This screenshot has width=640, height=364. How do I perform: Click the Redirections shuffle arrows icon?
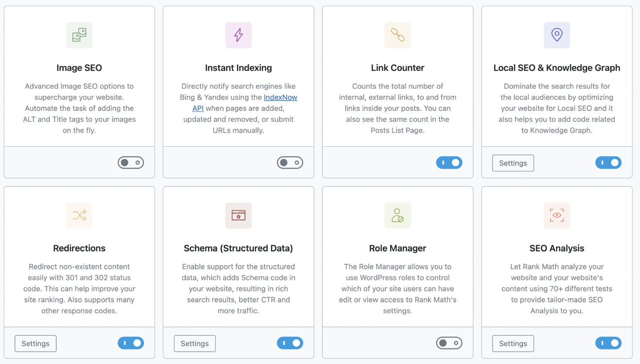pyautogui.click(x=79, y=216)
